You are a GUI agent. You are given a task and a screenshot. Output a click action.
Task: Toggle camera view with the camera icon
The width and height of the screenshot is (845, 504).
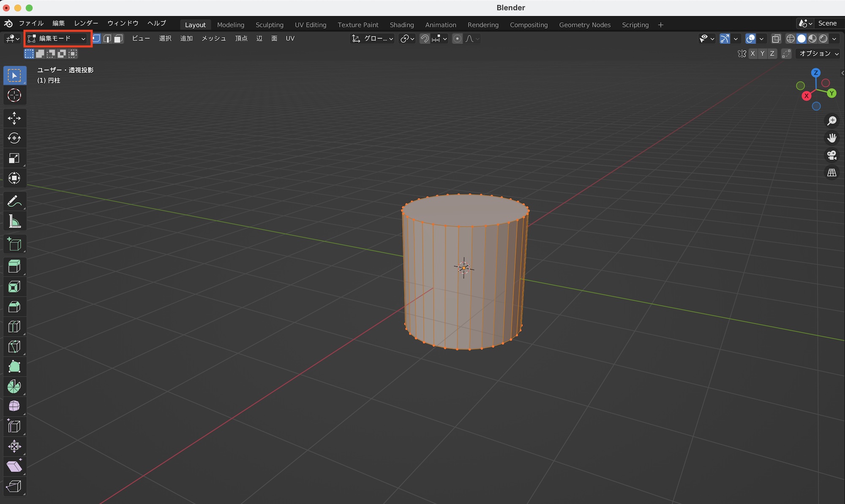pyautogui.click(x=831, y=155)
